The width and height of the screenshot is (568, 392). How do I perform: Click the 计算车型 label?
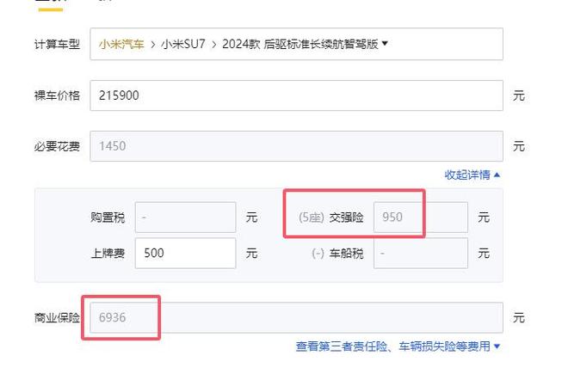(x=57, y=44)
